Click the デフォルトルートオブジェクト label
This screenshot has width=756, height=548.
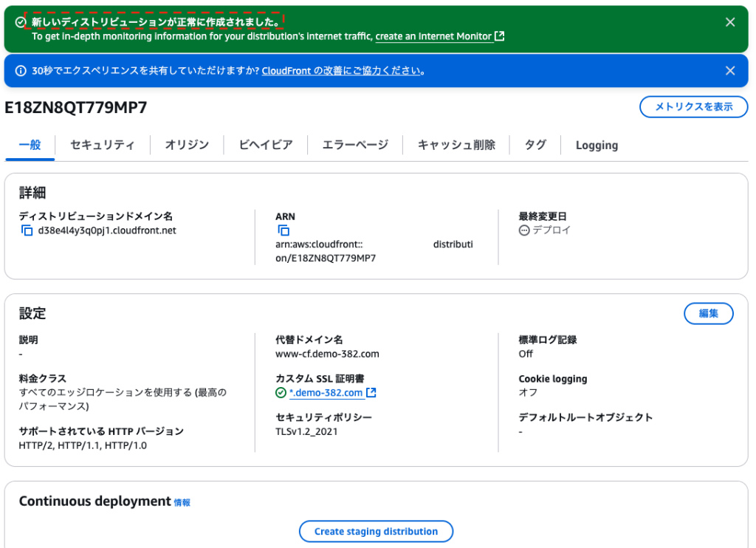tap(585, 417)
